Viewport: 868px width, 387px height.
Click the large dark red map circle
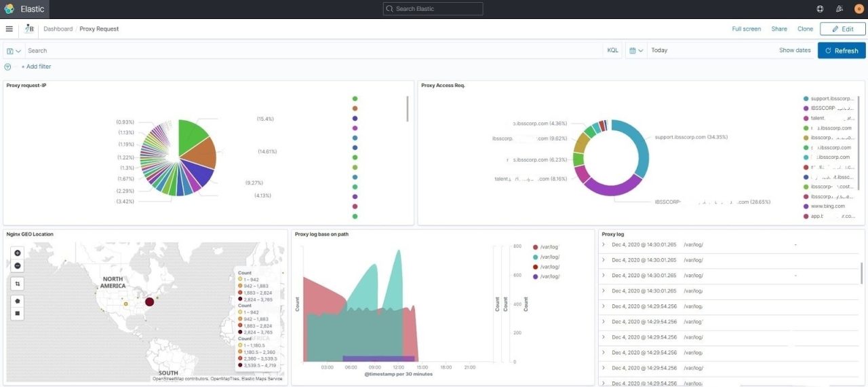pyautogui.click(x=149, y=301)
